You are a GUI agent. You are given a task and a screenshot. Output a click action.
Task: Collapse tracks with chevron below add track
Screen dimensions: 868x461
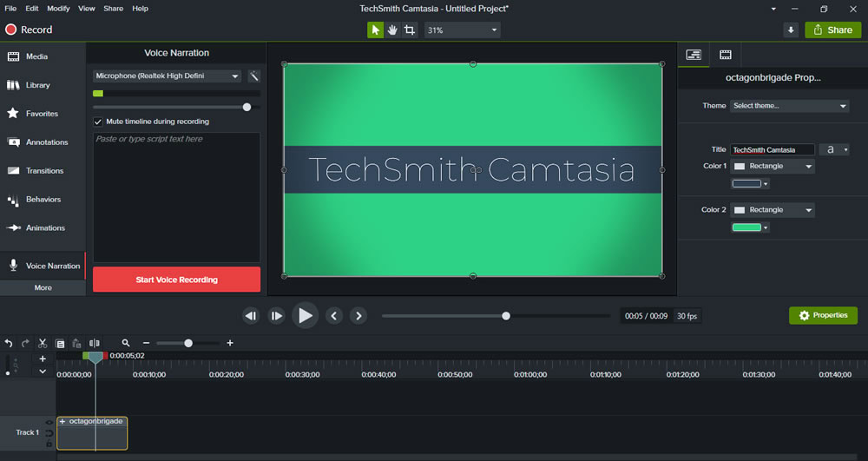(x=43, y=372)
